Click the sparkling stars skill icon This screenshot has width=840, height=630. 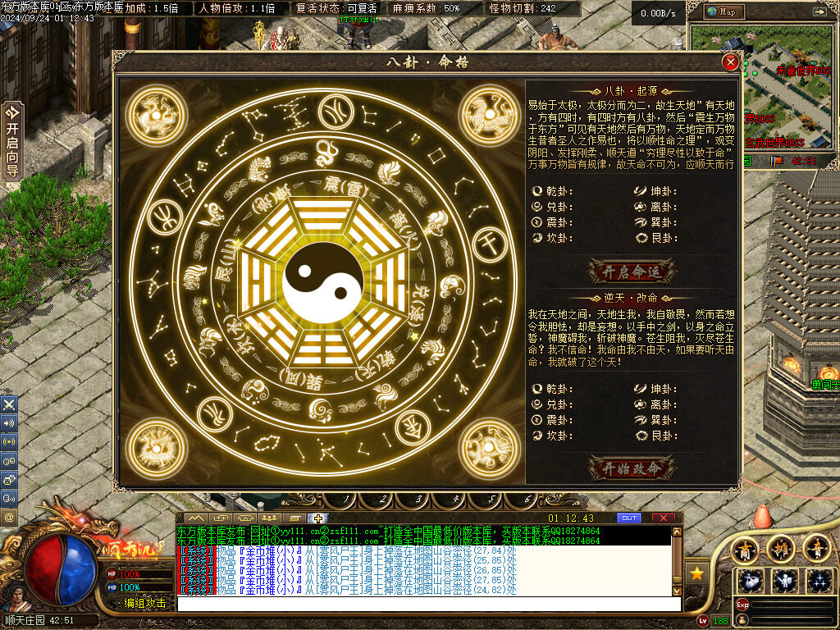819,581
